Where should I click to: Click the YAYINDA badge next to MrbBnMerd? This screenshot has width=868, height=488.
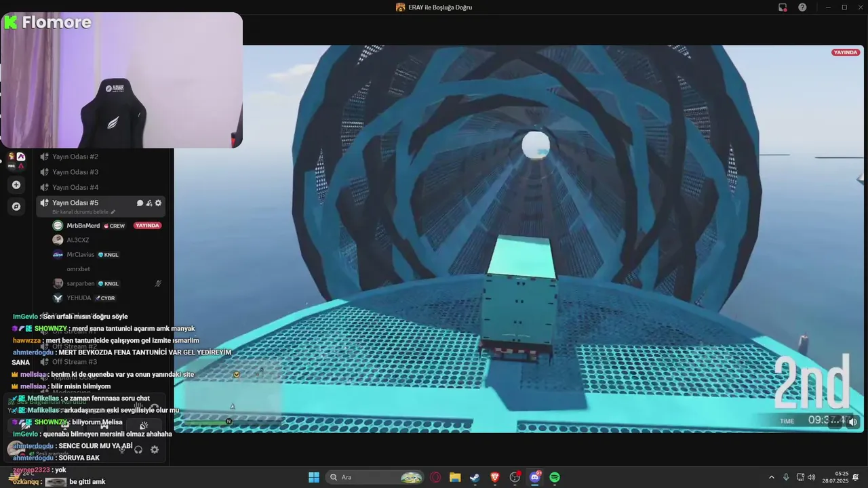tap(147, 226)
